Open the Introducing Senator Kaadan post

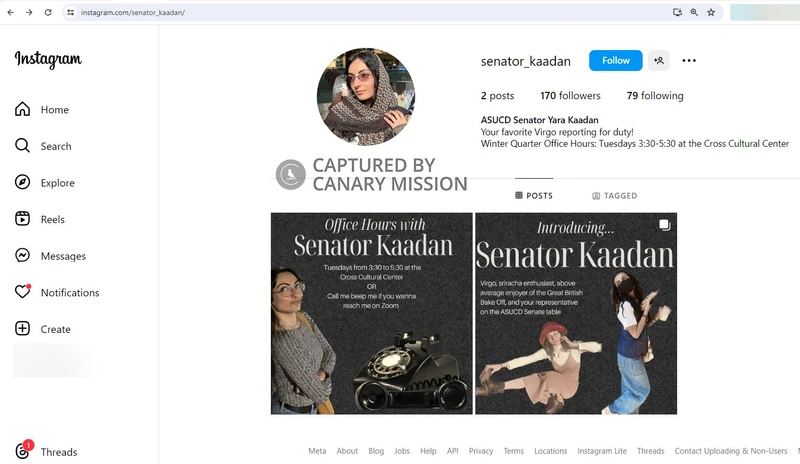tap(575, 313)
